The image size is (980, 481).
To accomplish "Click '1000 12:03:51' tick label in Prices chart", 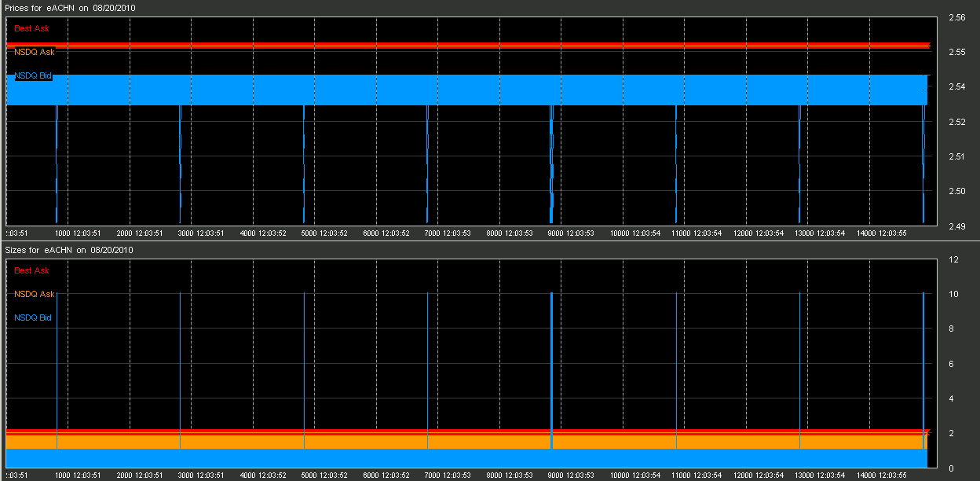I will tap(78, 233).
